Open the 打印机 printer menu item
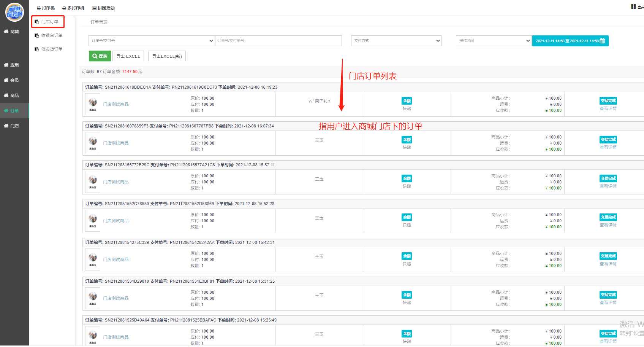 pos(46,8)
